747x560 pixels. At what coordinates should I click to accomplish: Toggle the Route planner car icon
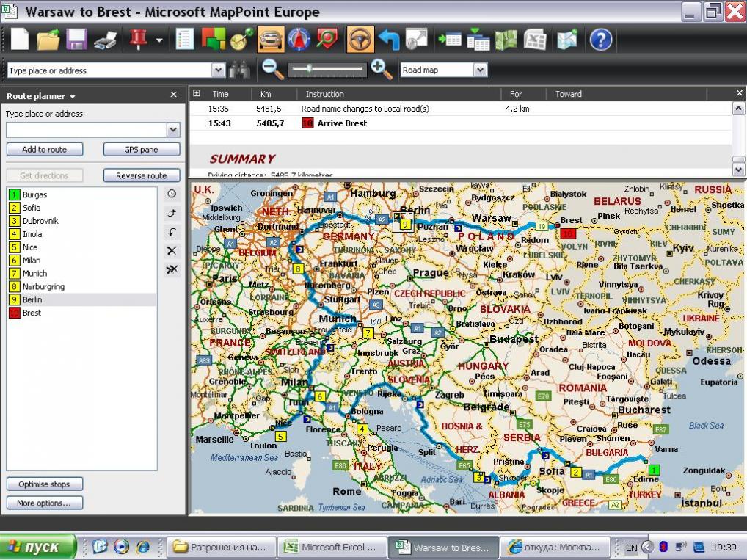tap(271, 39)
